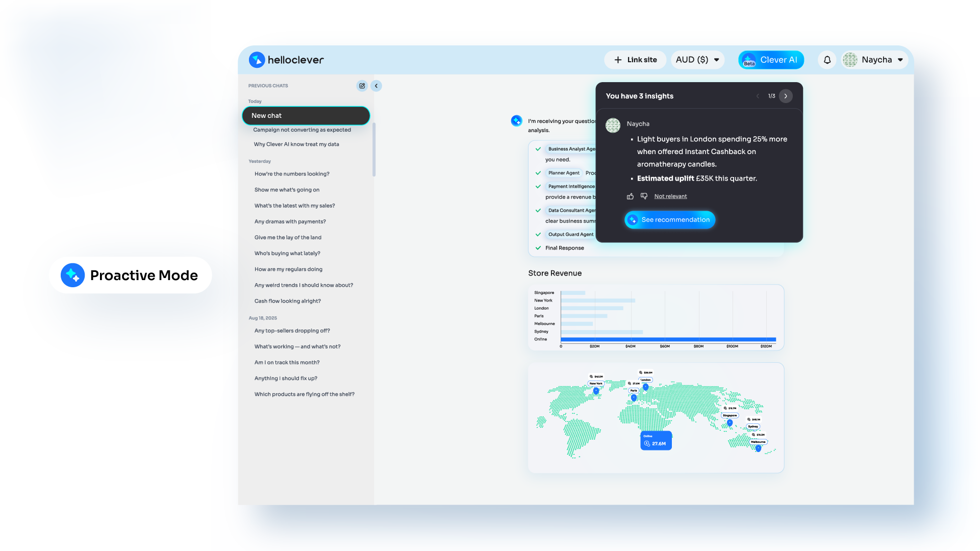This screenshot has height=551, width=980.
Task: Click the helloclever logo
Action: (286, 60)
